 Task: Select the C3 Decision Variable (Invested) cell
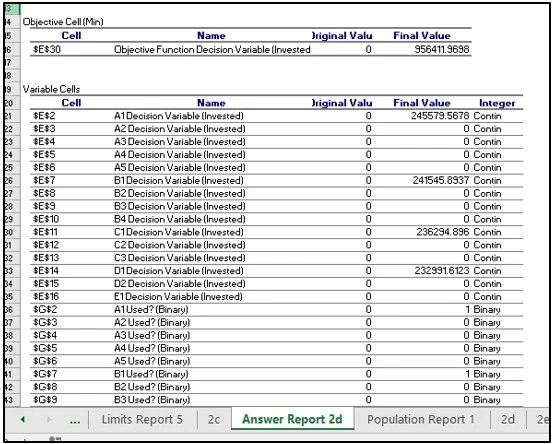[x=180, y=258]
